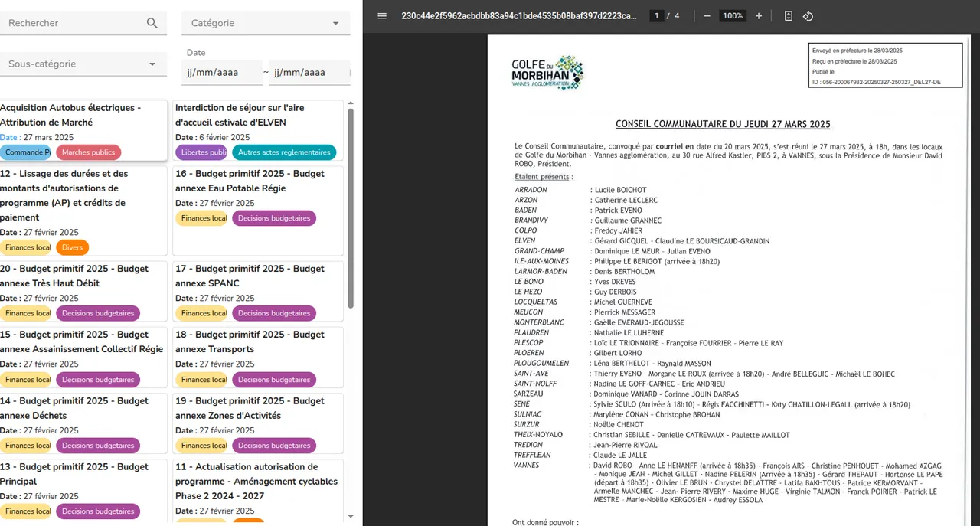Viewport: 980px width, 526px height.
Task: Open 20 Budget annexe Très Haut Débit
Action: [83, 291]
